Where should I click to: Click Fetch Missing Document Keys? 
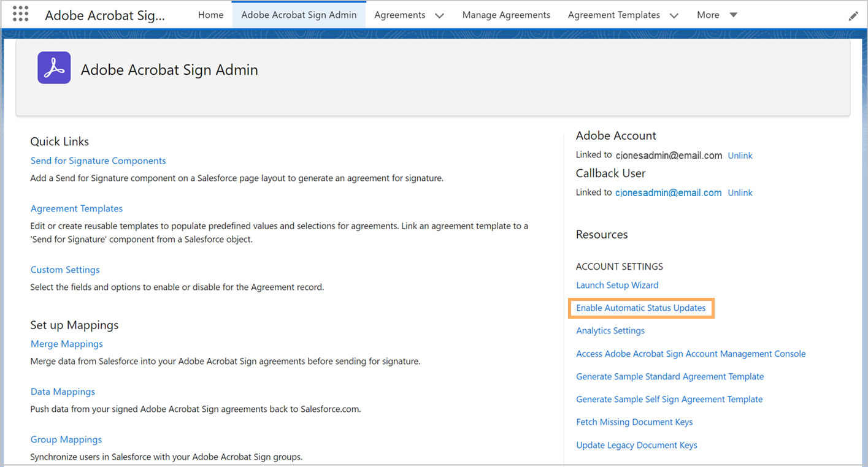tap(634, 422)
